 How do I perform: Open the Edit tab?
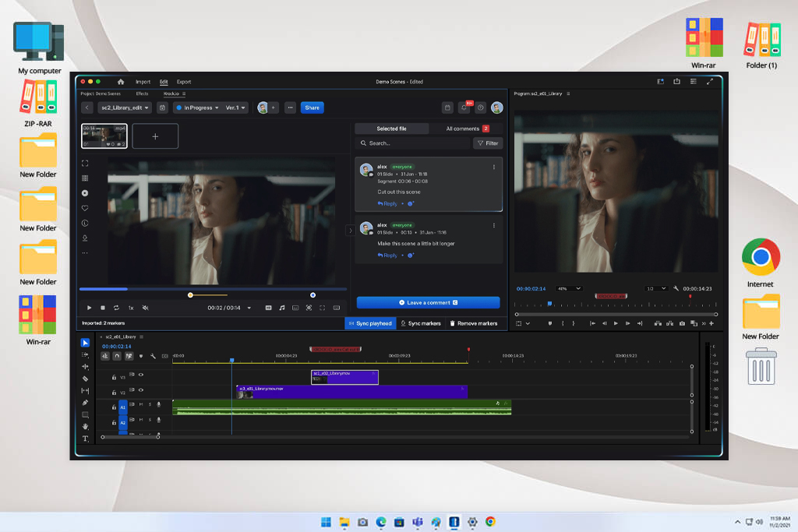(x=164, y=82)
